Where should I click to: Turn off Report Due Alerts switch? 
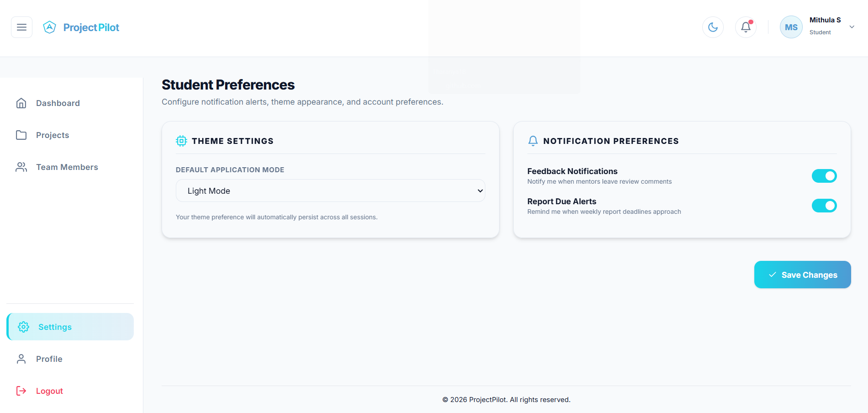(x=824, y=206)
